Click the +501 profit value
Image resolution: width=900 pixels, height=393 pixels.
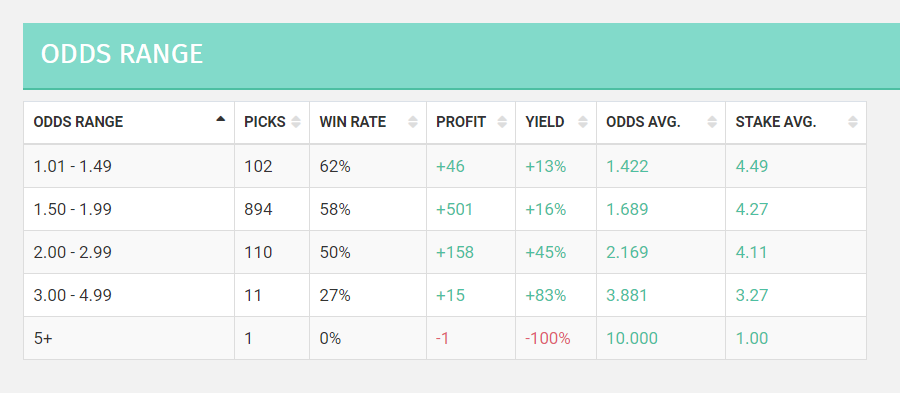454,209
